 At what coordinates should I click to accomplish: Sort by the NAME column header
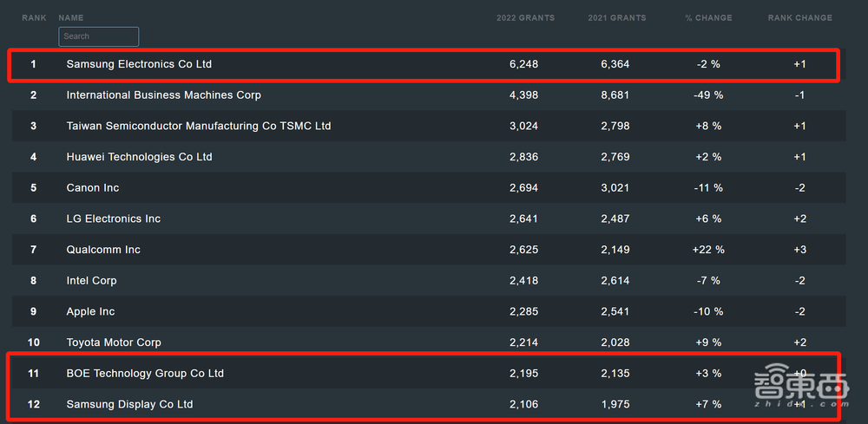coord(71,17)
